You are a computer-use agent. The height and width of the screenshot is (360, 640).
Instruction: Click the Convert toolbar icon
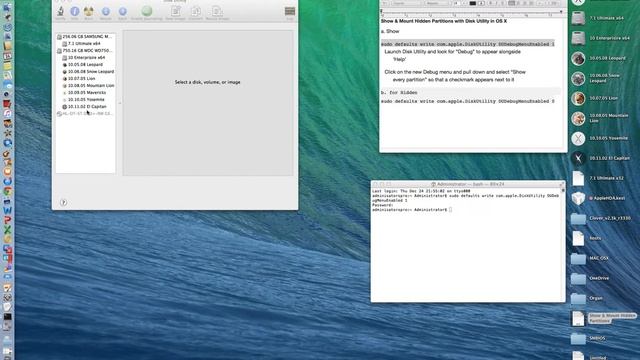click(x=196, y=11)
